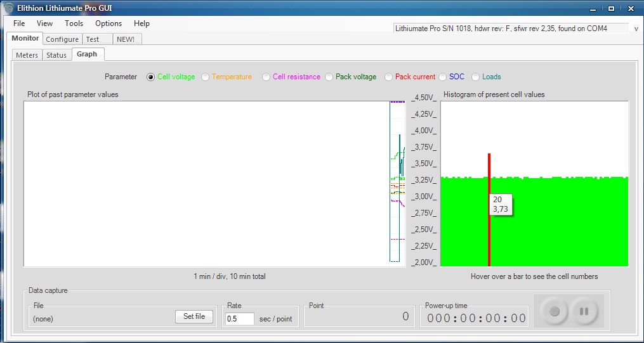Click the 'Histogram of present cell values' label
This screenshot has width=644, height=343.
pyautogui.click(x=494, y=94)
